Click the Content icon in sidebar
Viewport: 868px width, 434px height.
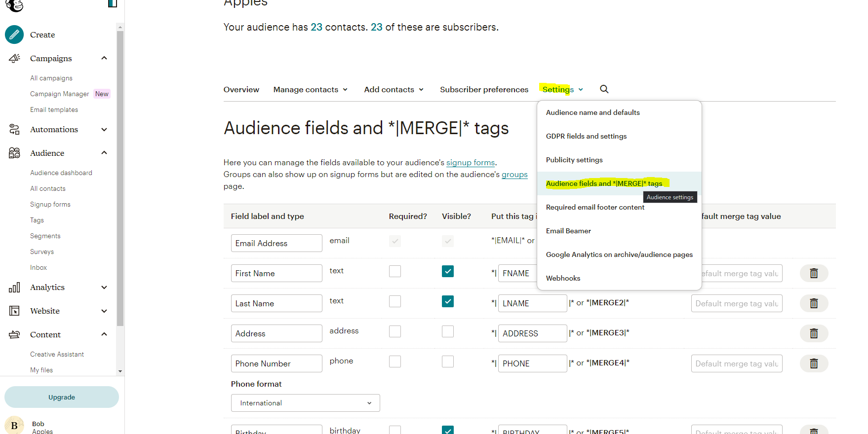tap(14, 334)
